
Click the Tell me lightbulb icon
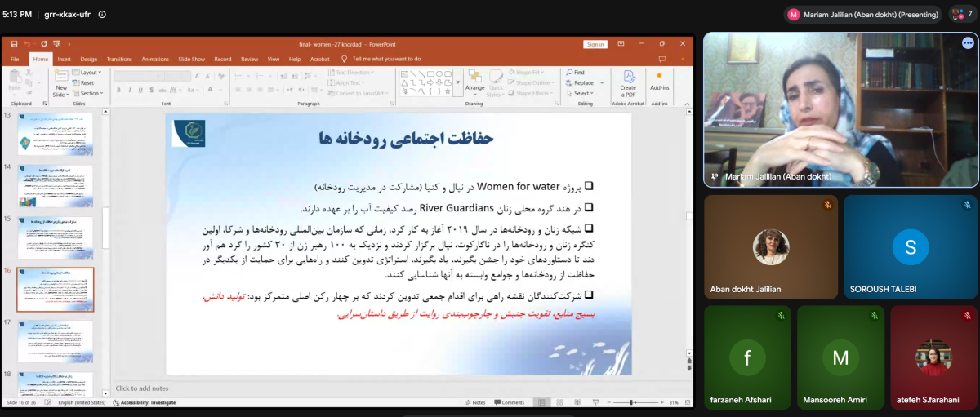345,59
